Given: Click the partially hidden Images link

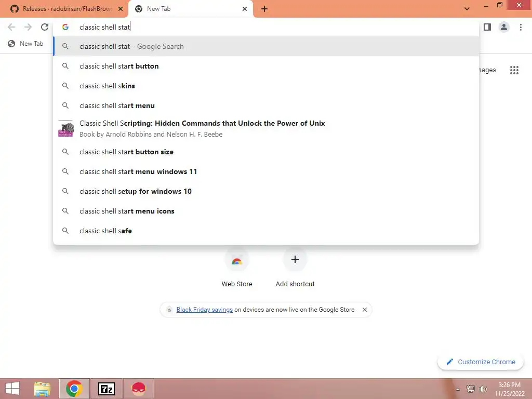Looking at the screenshot, I should 487,70.
